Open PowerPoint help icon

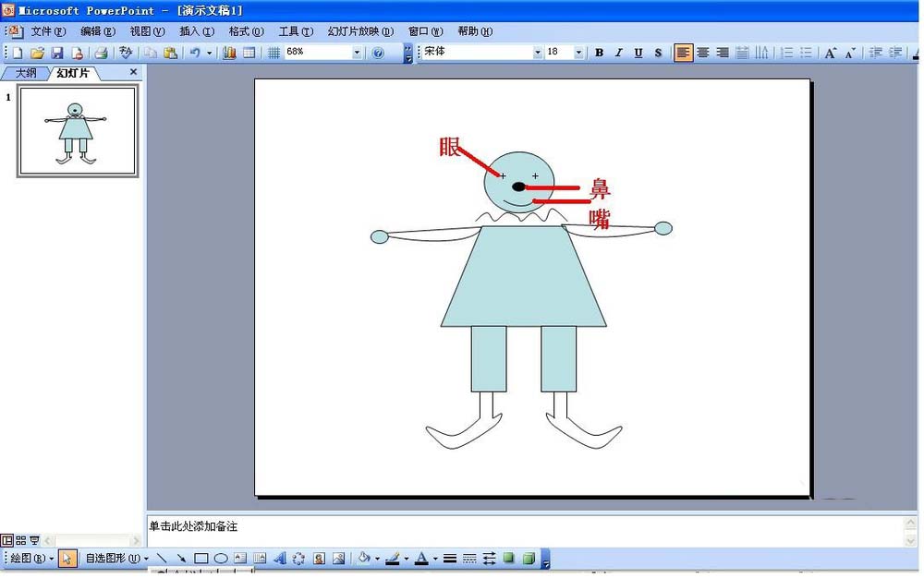[378, 53]
